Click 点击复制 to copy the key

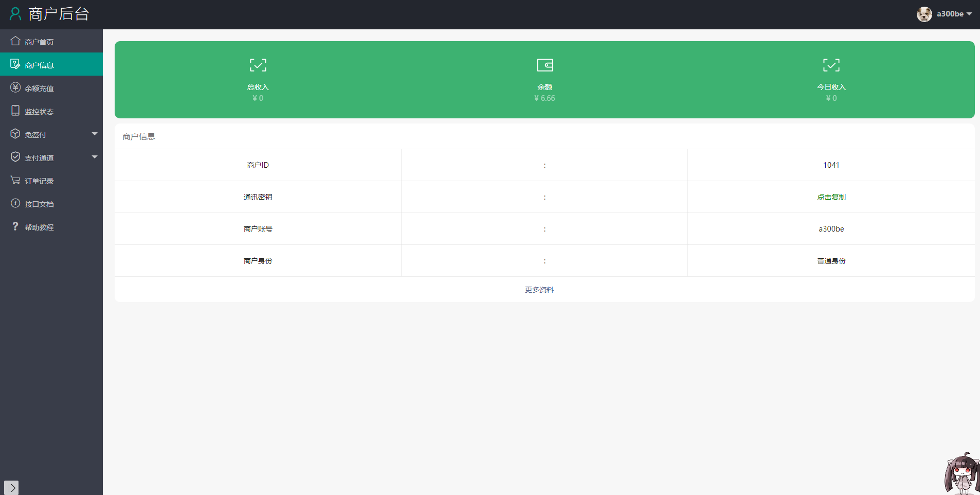tap(831, 197)
